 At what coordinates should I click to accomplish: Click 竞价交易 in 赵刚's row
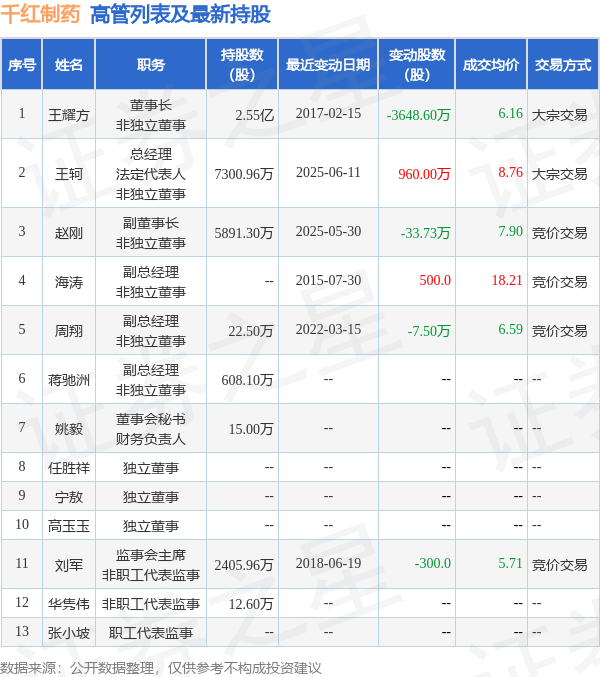pyautogui.click(x=559, y=233)
